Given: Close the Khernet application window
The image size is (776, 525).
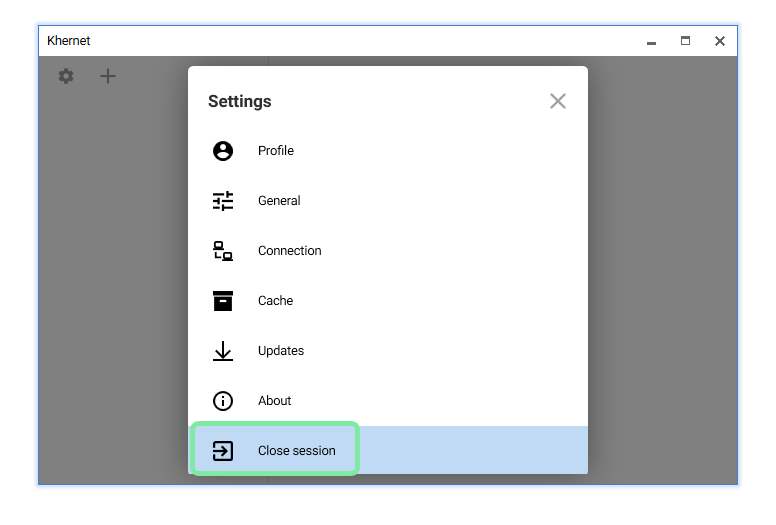Looking at the screenshot, I should point(719,41).
